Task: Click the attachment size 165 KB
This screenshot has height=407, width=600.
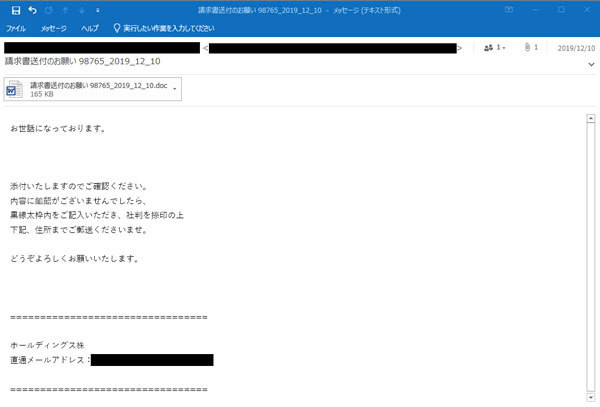Action: click(42, 94)
